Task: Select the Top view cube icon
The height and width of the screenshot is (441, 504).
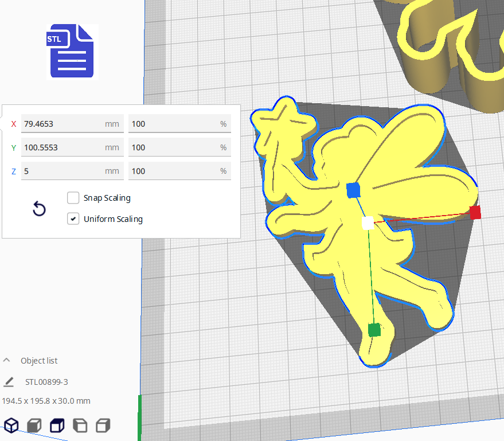Action: [x=57, y=425]
